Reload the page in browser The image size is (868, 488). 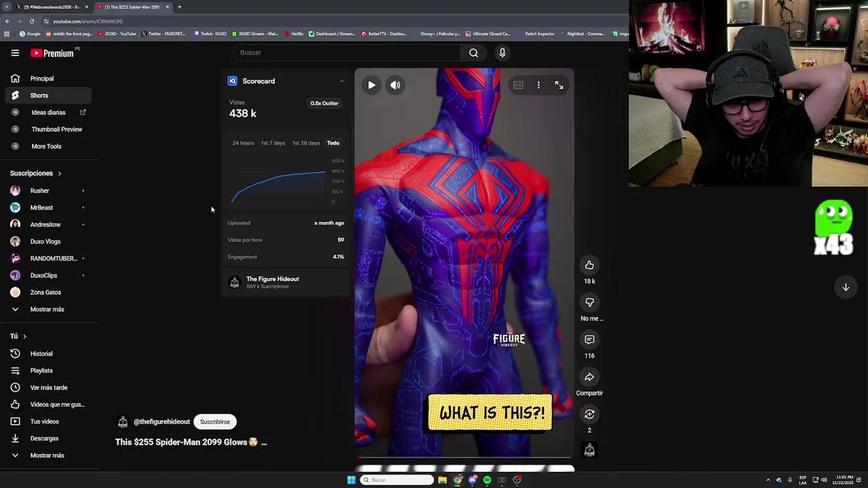[x=31, y=21]
